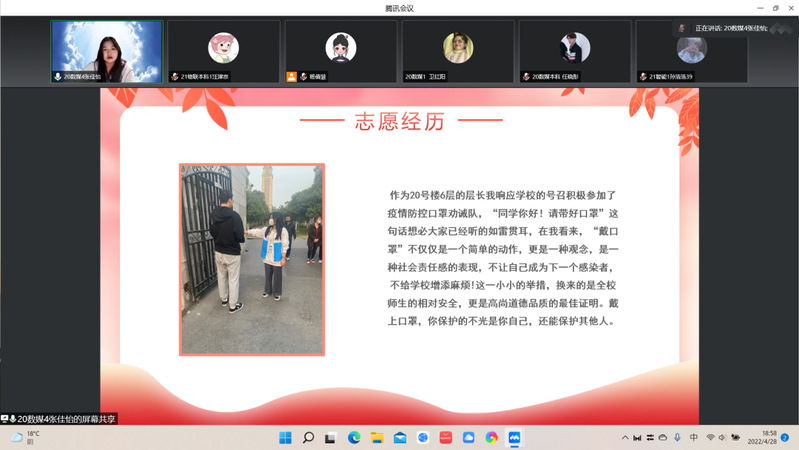Launch Microsoft Edge from the taskbar
Image resolution: width=799 pixels, height=450 pixels.
tap(354, 437)
